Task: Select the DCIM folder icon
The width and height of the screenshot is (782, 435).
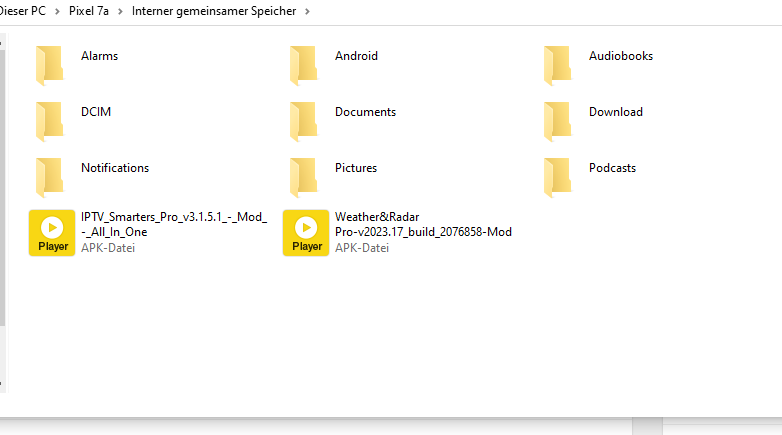Action: [x=49, y=121]
